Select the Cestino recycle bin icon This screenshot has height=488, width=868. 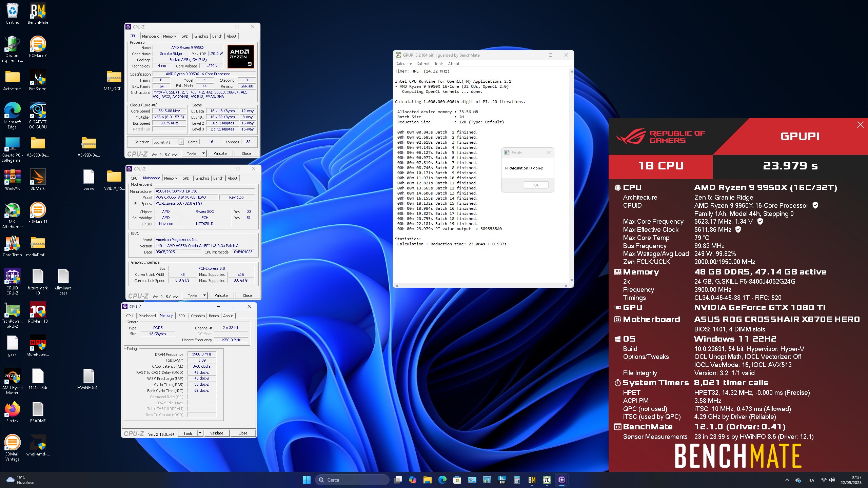pyautogui.click(x=12, y=14)
